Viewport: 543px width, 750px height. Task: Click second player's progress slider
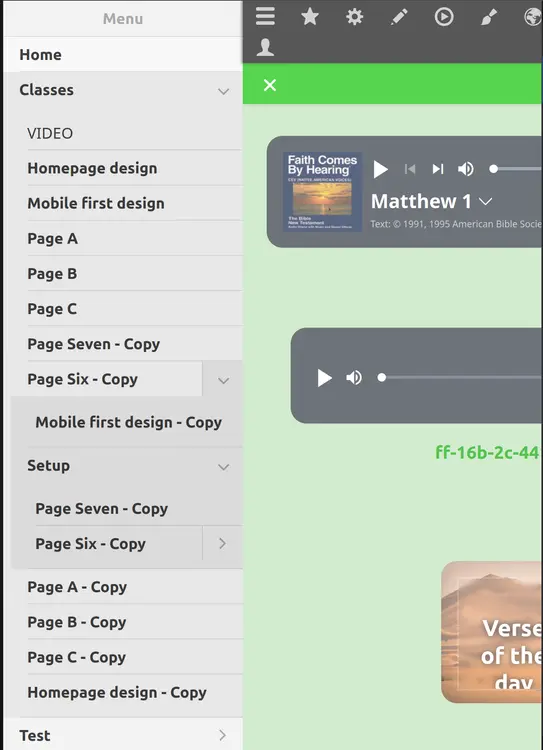(461, 378)
